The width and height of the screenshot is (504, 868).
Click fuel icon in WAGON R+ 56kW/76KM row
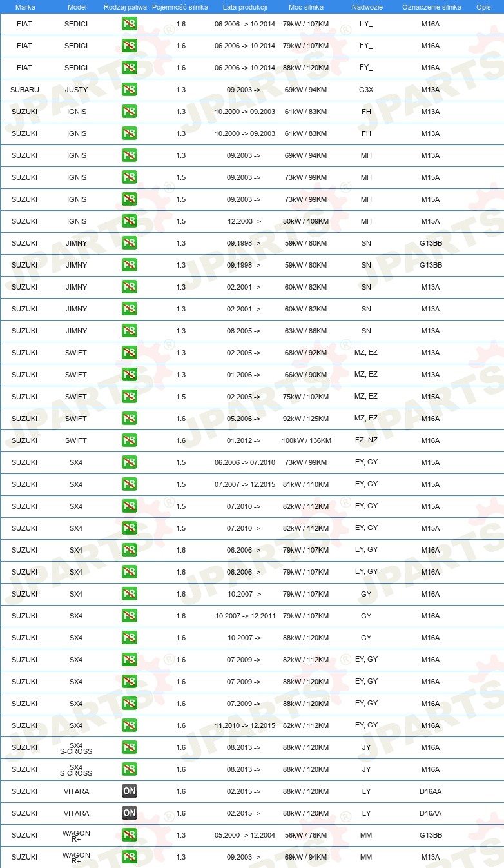(x=130, y=835)
